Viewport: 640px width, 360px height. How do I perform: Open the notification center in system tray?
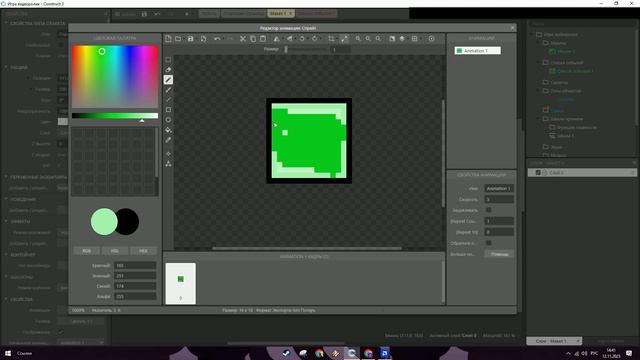629,353
